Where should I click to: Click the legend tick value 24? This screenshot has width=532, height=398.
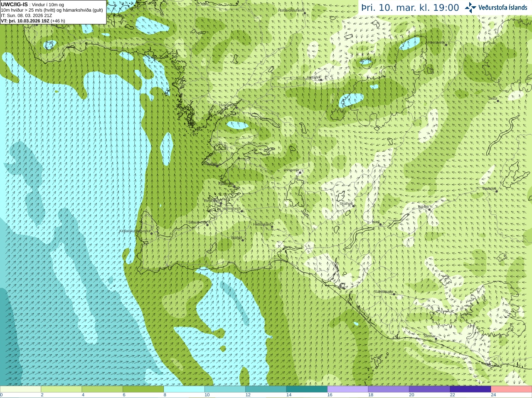(x=493, y=395)
